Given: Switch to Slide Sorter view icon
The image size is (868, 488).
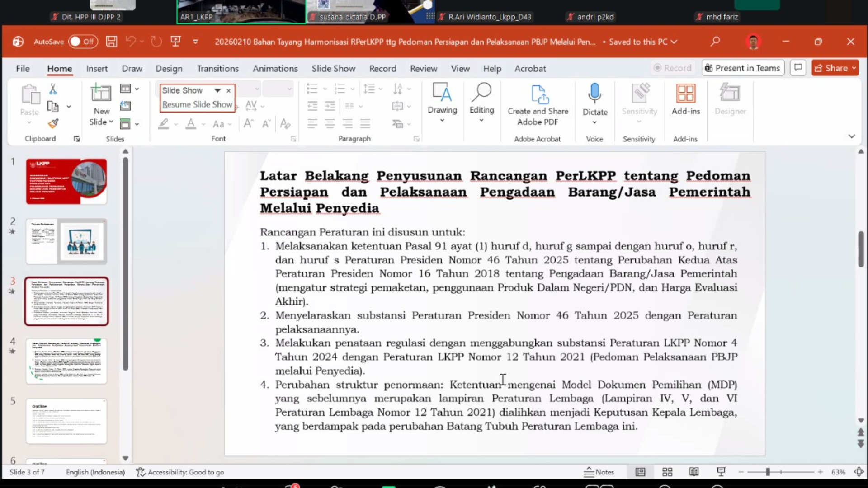Looking at the screenshot, I should pyautogui.click(x=667, y=472).
